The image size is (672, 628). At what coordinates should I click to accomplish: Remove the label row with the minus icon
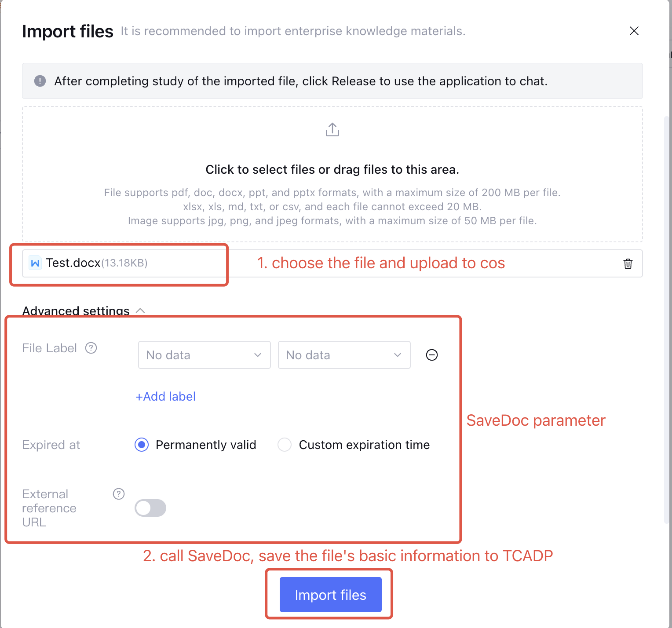click(x=432, y=355)
